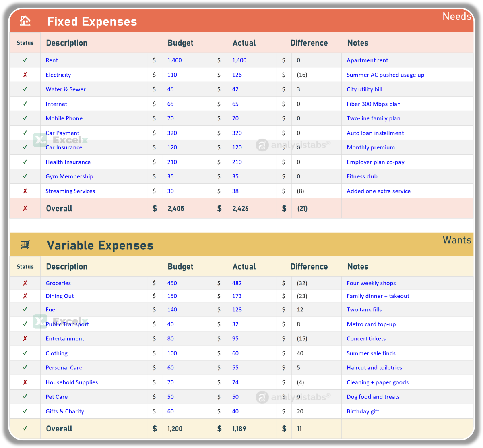Select the Dining Out description cell
This screenshot has height=448, width=483.
tap(94, 296)
